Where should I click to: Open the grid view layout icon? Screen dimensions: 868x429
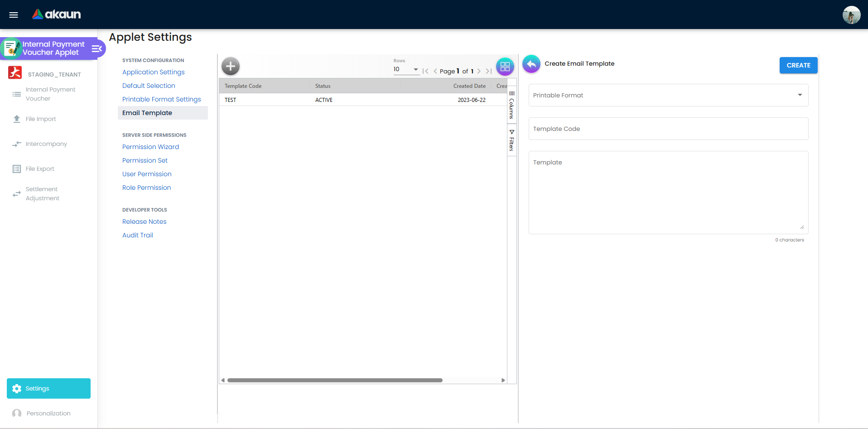[505, 66]
